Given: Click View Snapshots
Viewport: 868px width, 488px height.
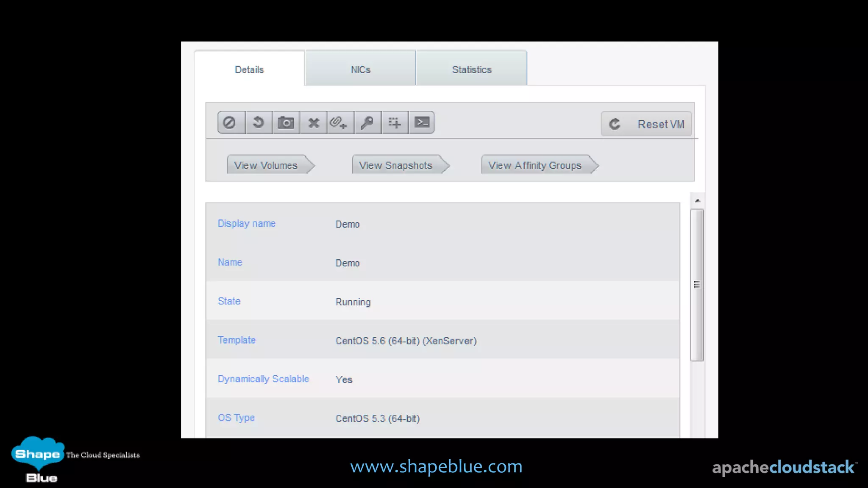Looking at the screenshot, I should tap(401, 165).
